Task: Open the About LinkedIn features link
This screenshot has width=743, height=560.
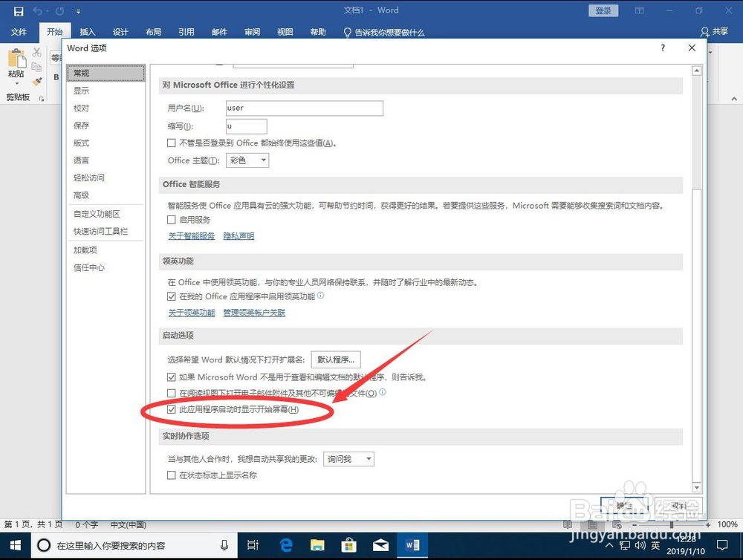Action: pyautogui.click(x=192, y=312)
